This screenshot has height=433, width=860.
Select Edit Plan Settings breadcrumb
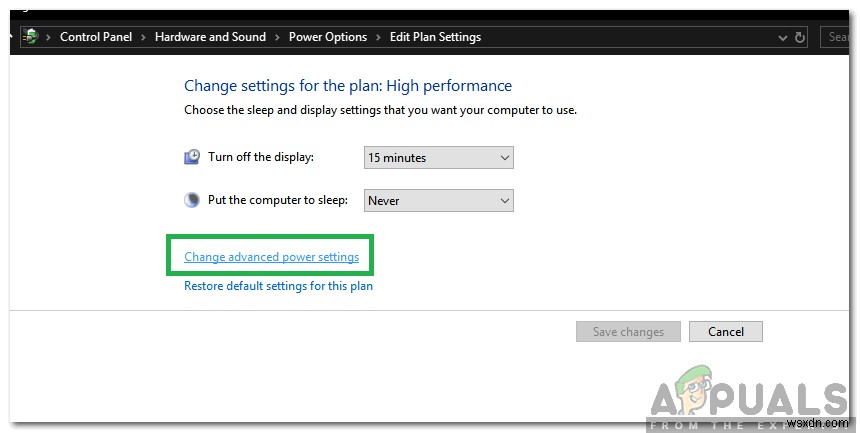(435, 37)
